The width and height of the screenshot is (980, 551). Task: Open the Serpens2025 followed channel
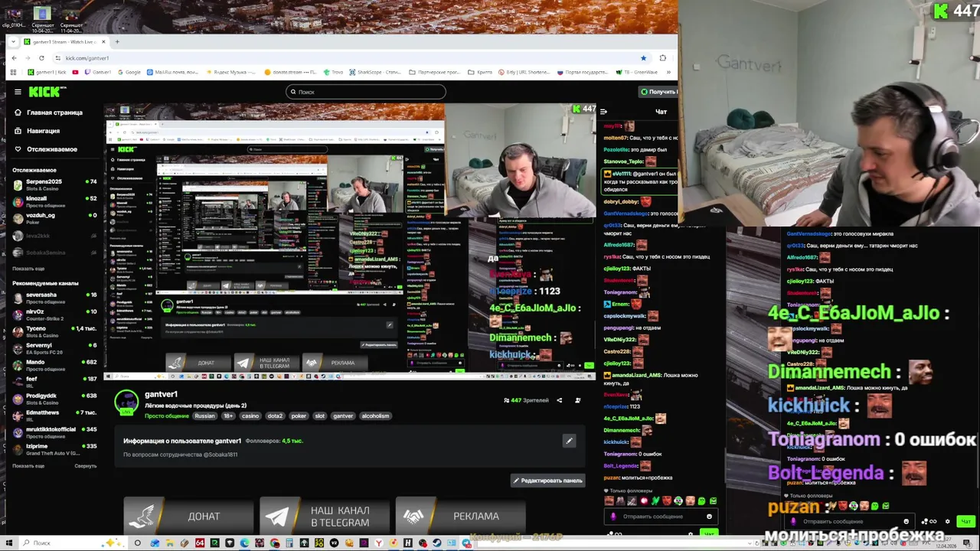(54, 184)
